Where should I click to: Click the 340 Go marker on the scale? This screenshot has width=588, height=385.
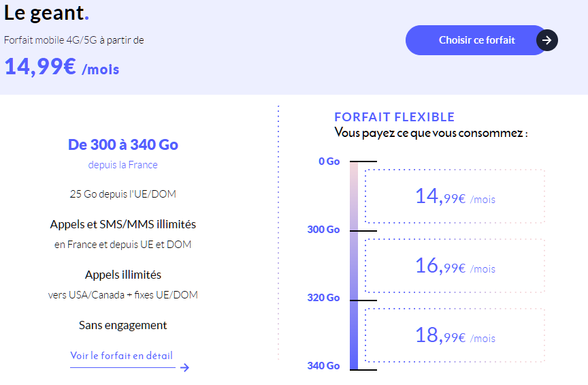[x=323, y=366]
